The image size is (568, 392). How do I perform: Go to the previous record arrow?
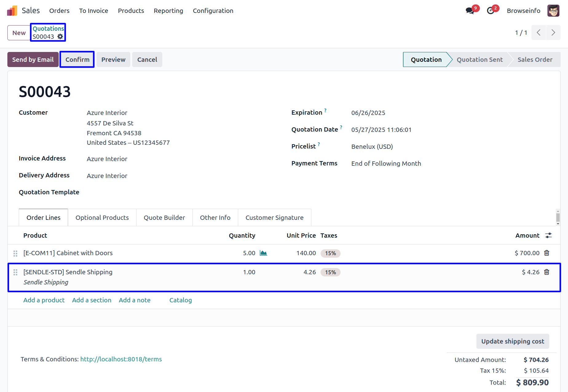pyautogui.click(x=538, y=33)
